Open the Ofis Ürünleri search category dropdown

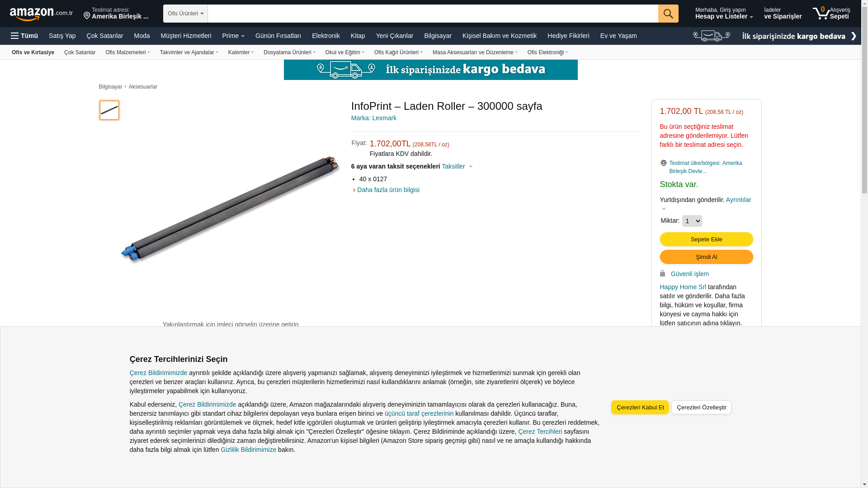[185, 14]
